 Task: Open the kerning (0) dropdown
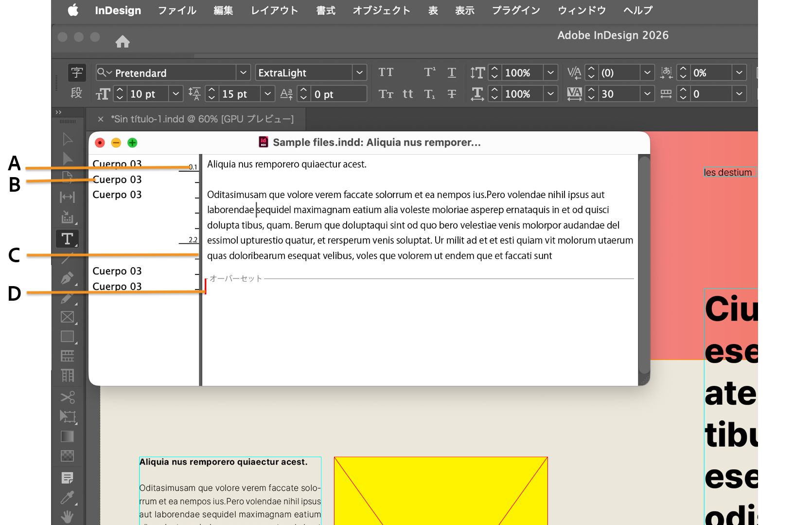(x=647, y=72)
